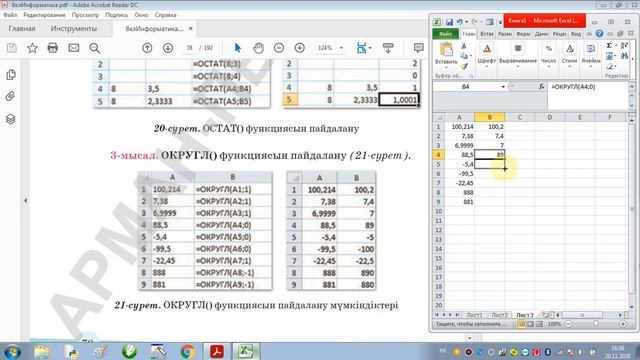This screenshot has height=360, width=640.
Task: Go to next PDF page arrow
Action: click(168, 48)
